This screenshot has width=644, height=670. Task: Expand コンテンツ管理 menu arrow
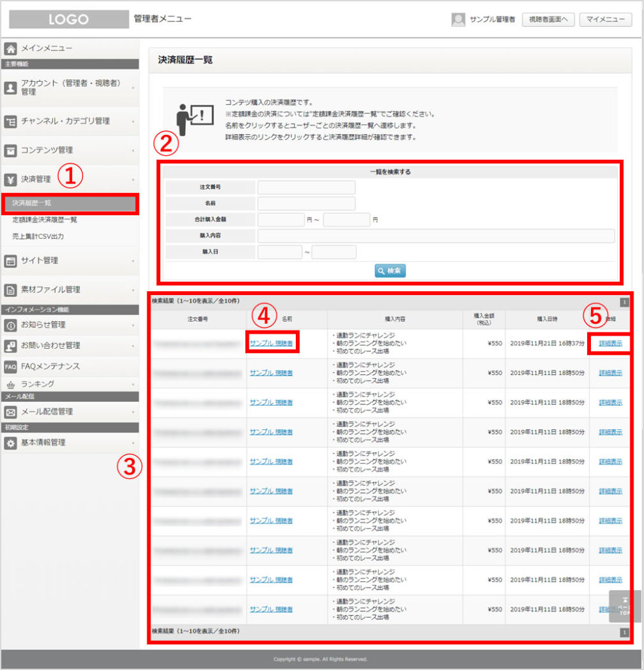(134, 150)
